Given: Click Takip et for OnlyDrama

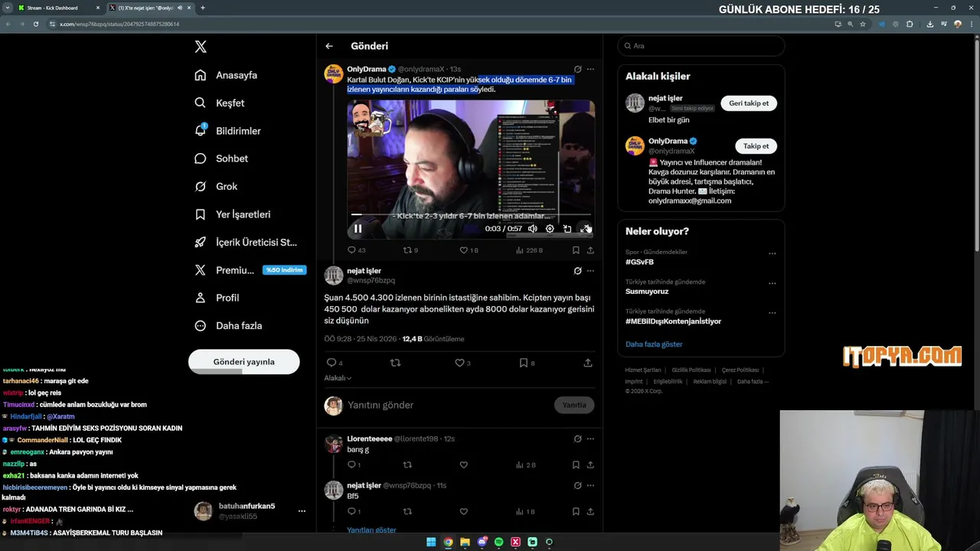Looking at the screenshot, I should 756,145.
